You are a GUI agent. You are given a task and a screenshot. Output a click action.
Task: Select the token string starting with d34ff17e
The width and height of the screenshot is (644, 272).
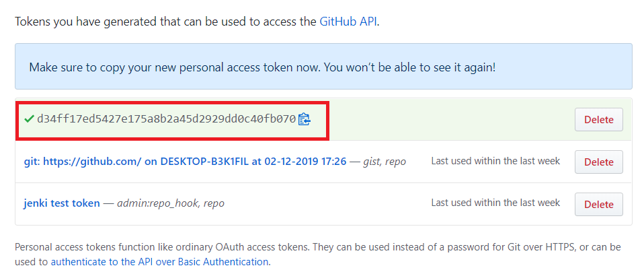(166, 119)
